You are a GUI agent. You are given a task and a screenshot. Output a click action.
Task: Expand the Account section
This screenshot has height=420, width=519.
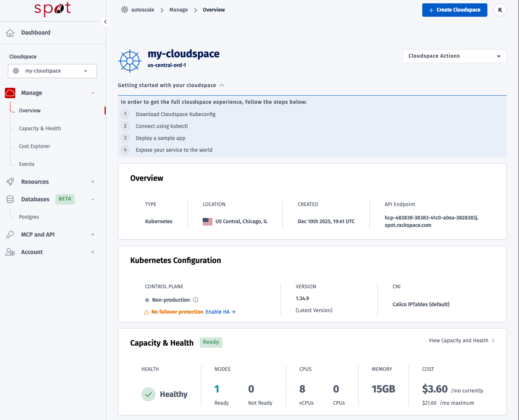[93, 252]
